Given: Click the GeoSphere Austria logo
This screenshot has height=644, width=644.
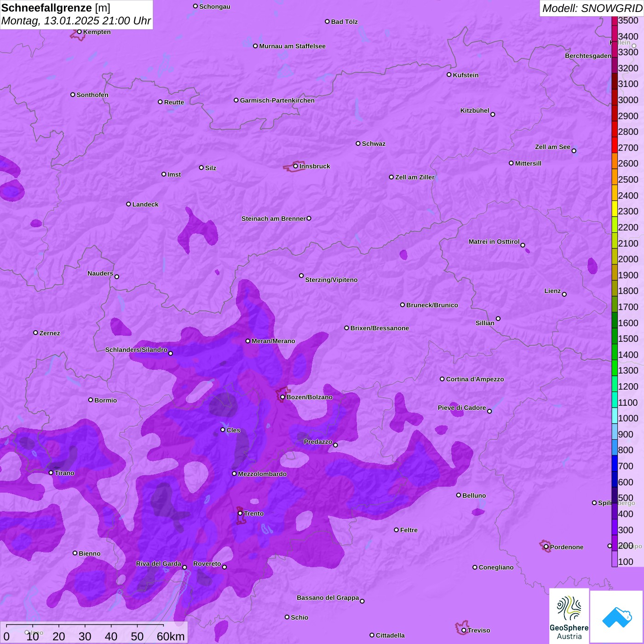Looking at the screenshot, I should tap(569, 616).
